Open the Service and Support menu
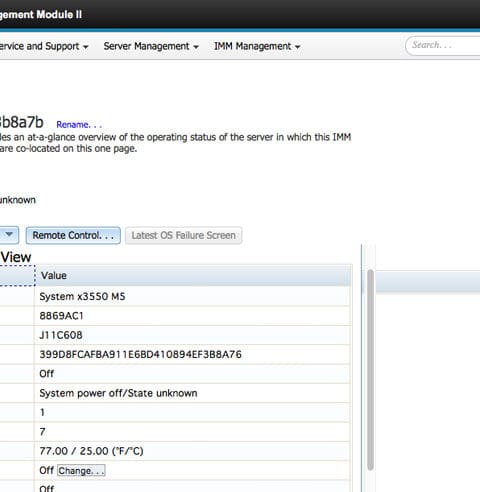 (43, 46)
